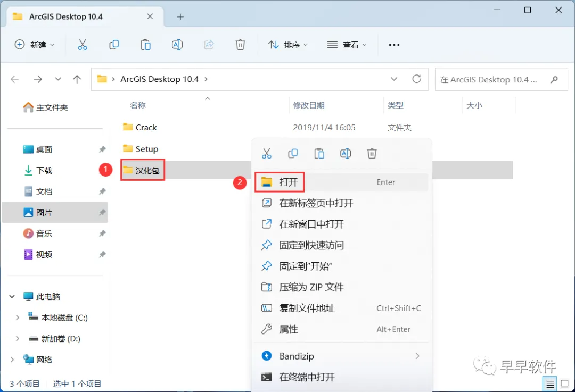Open the 新建 (New) dropdown
Image resolution: width=575 pixels, height=392 pixels.
35,45
